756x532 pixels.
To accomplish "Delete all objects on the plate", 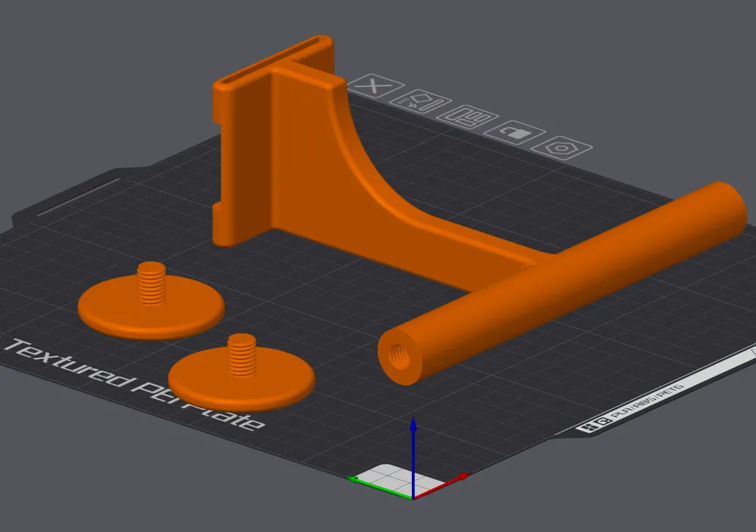I will 373,84.
